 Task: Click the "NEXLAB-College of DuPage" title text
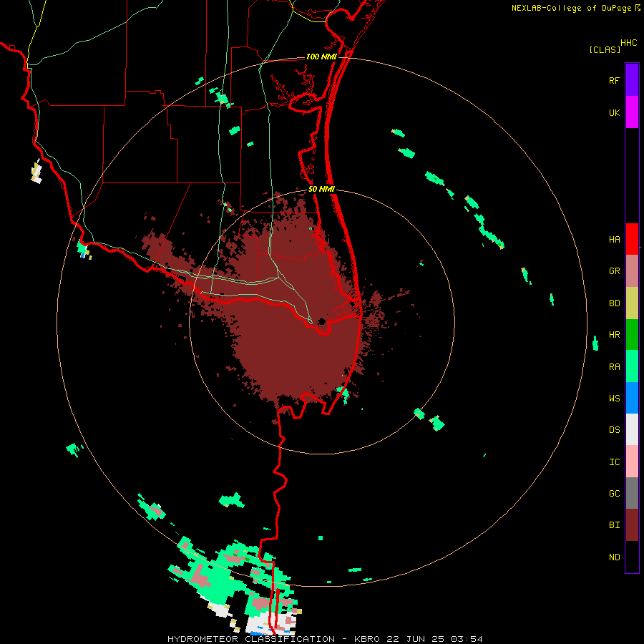571,8
